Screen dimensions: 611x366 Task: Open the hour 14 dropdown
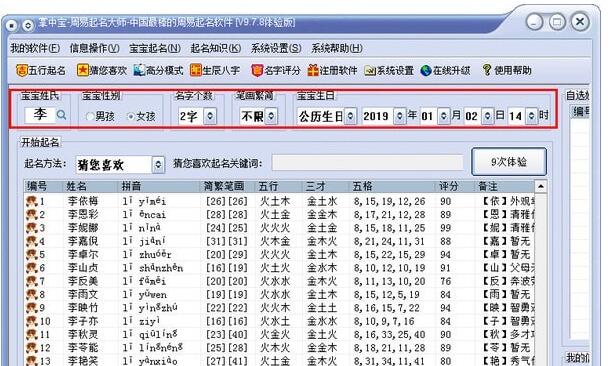tap(532, 116)
